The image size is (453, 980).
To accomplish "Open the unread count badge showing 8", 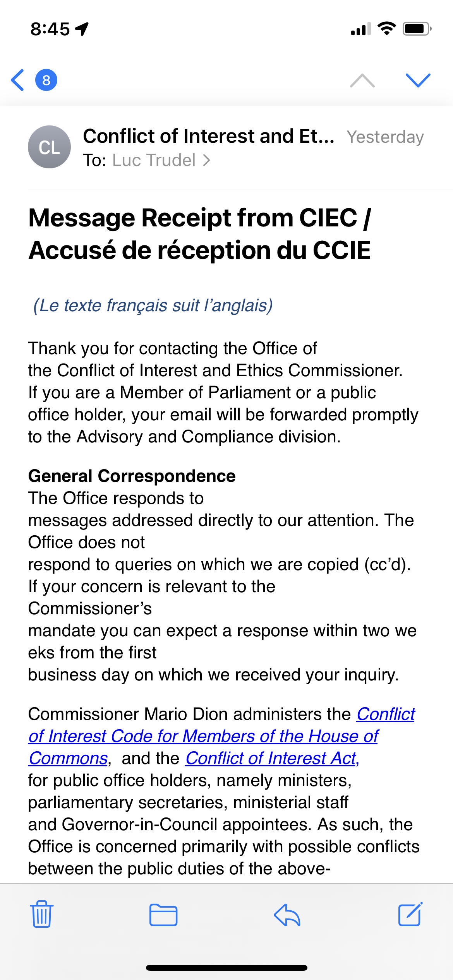I will click(x=46, y=80).
